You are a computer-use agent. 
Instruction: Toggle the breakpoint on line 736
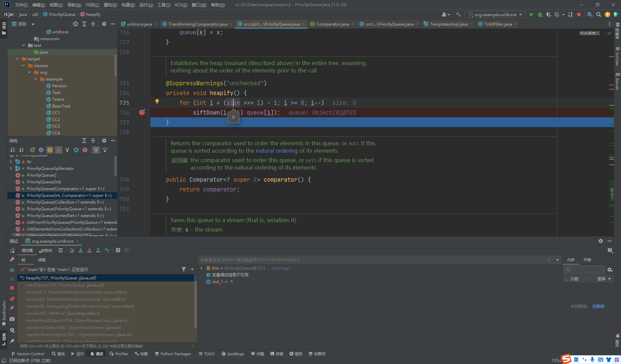(142, 112)
